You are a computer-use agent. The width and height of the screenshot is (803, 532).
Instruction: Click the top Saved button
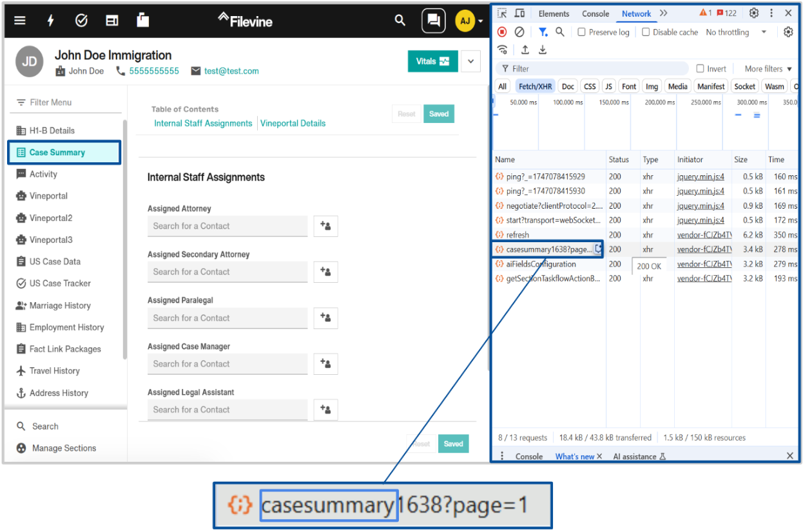click(439, 114)
